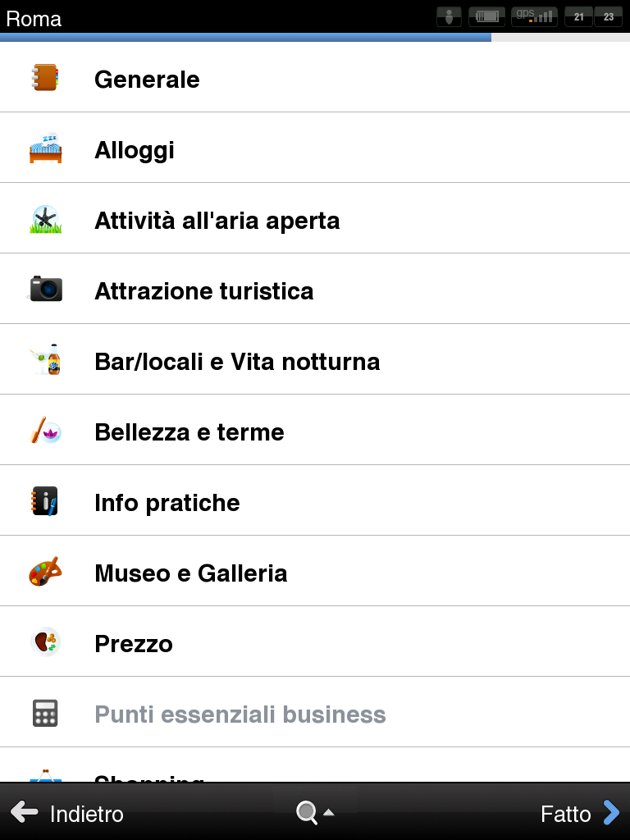Open the Museo e Galleria category

[x=315, y=571]
